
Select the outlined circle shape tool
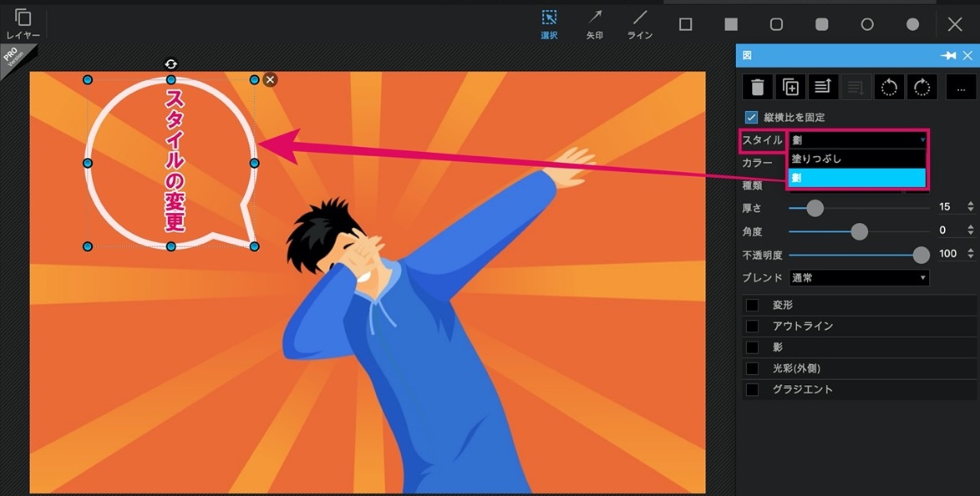(x=867, y=24)
